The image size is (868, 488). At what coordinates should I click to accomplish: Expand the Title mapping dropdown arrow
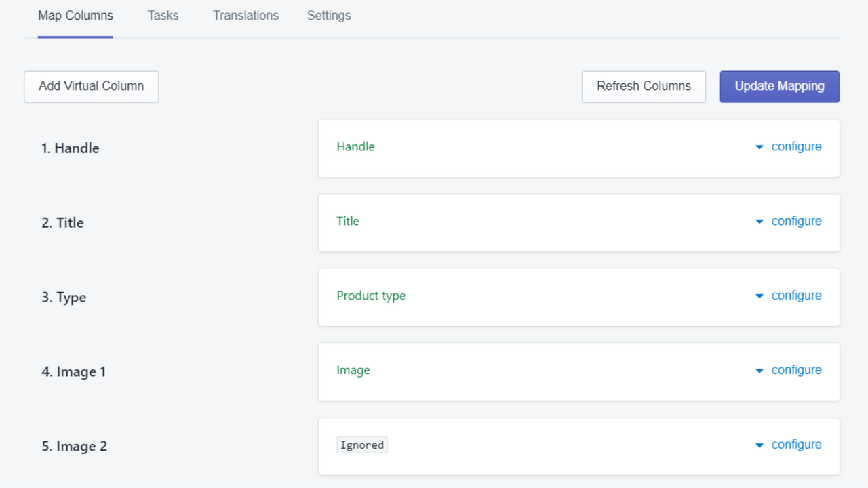point(759,221)
